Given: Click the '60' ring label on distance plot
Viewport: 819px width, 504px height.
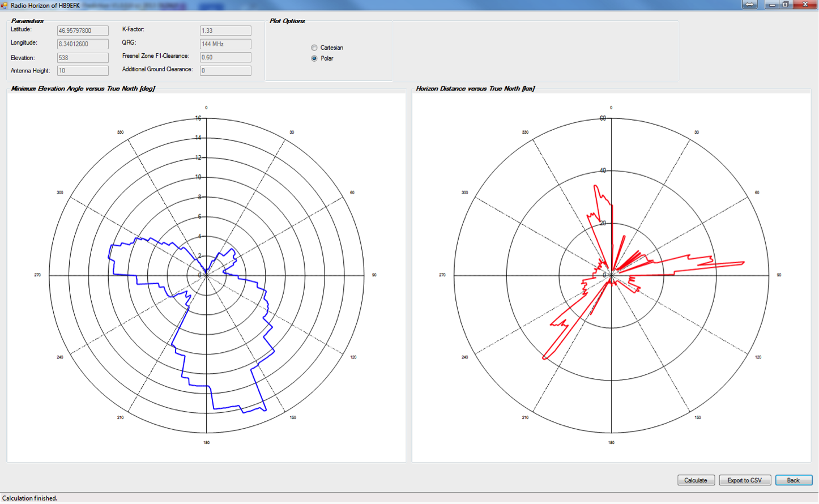Looking at the screenshot, I should [x=603, y=118].
